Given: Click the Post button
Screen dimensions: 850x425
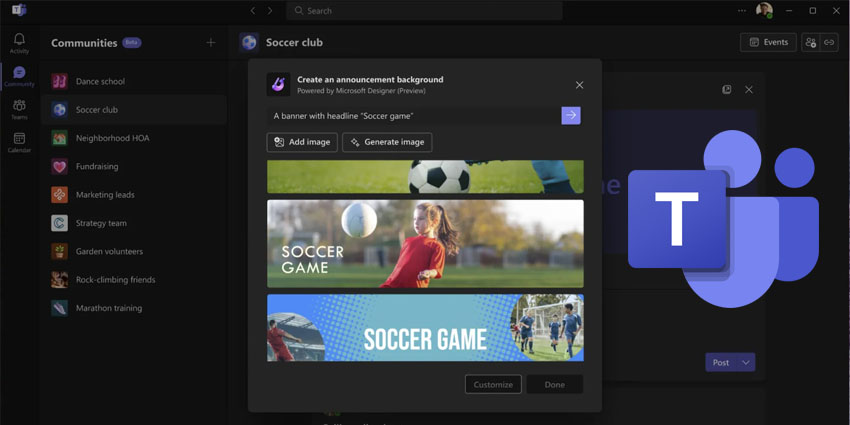Looking at the screenshot, I should [720, 362].
